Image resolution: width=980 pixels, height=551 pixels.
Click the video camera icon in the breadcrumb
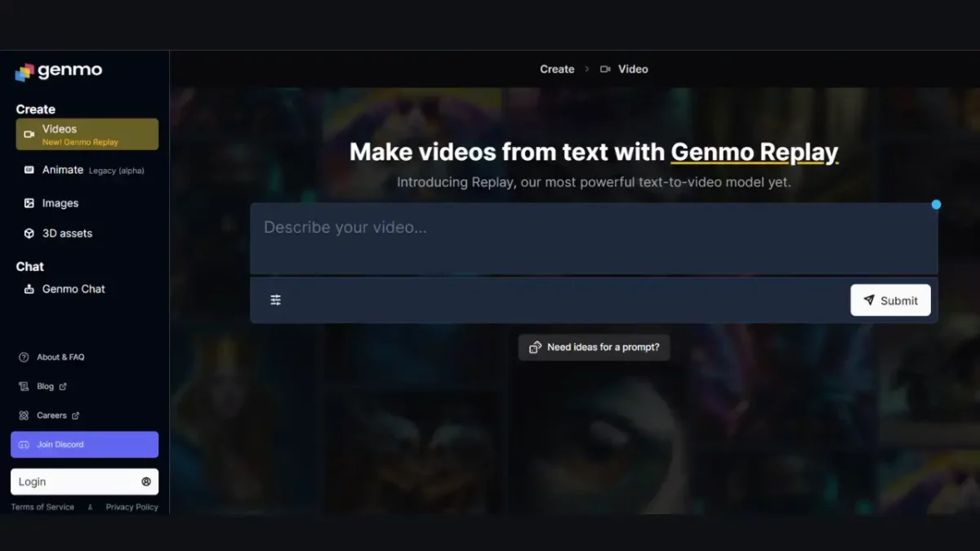click(604, 69)
